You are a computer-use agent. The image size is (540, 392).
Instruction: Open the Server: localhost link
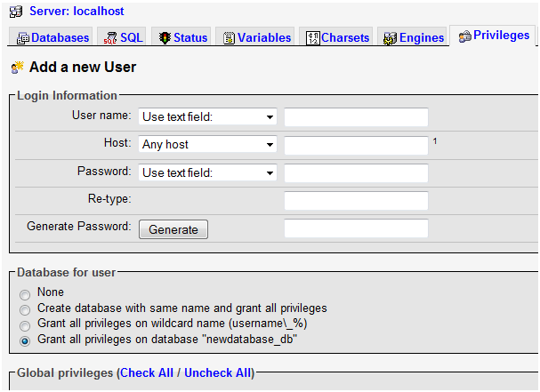[x=77, y=12]
